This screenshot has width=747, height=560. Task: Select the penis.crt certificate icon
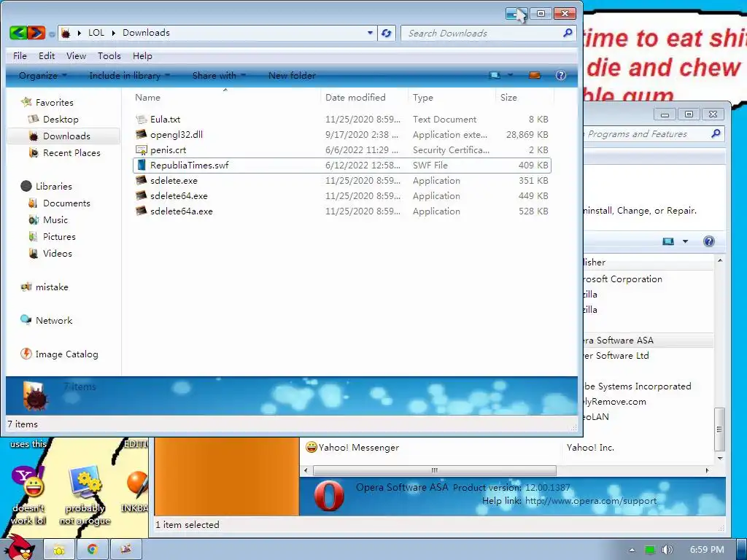coord(141,150)
